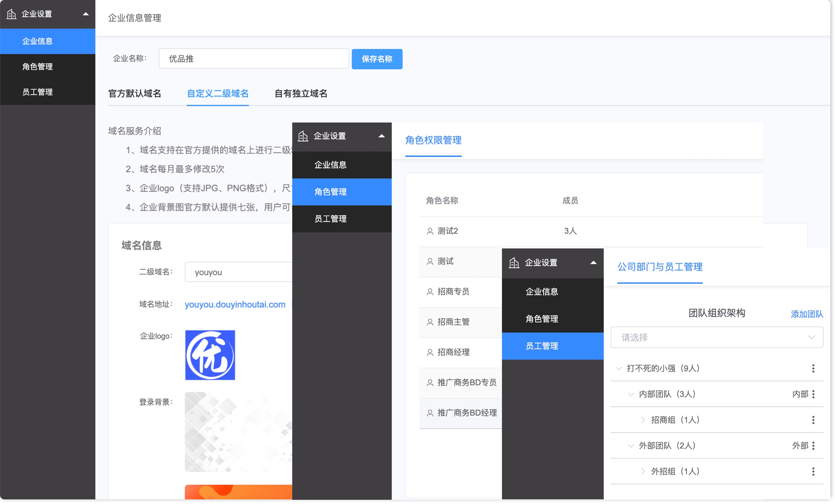Viewport: 835px width, 504px height.
Task: Click the 保存名称 button
Action: tap(376, 59)
